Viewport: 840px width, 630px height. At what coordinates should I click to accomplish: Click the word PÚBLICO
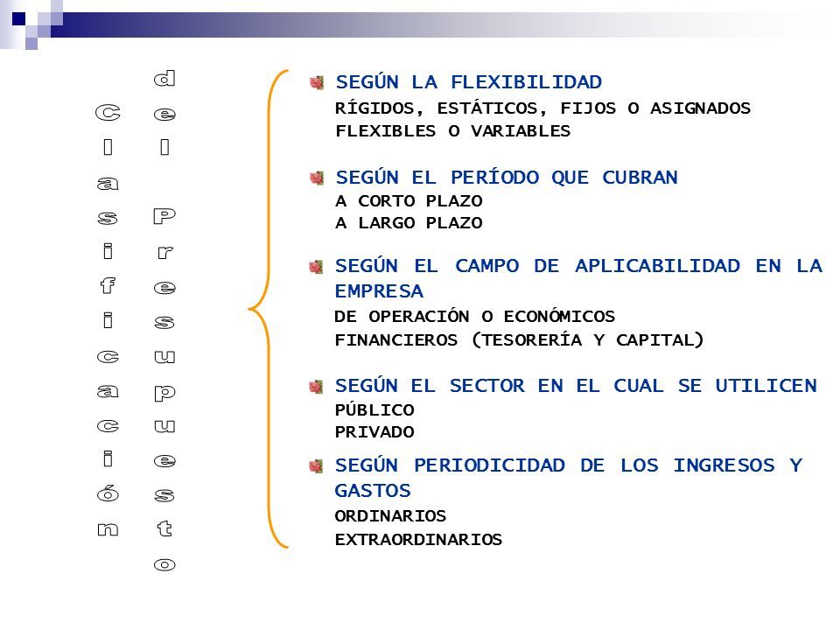tap(374, 409)
